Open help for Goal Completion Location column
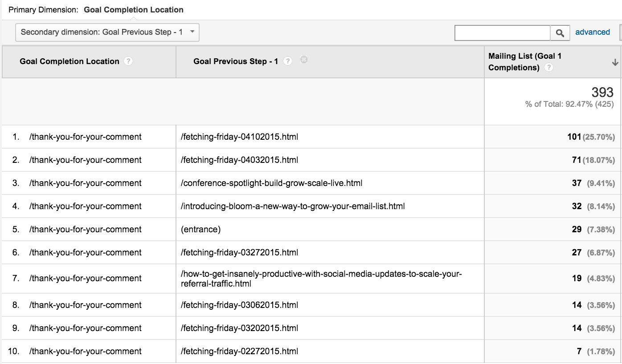The image size is (622, 364). point(128,61)
